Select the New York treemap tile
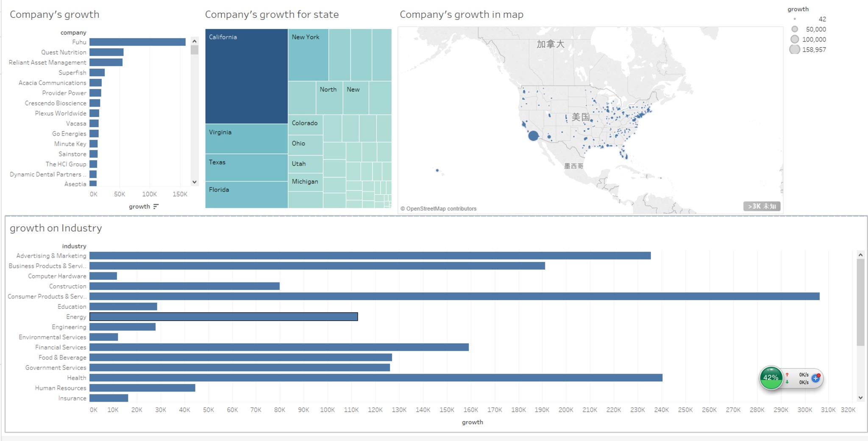Image resolution: width=868 pixels, height=441 pixels. (x=308, y=55)
